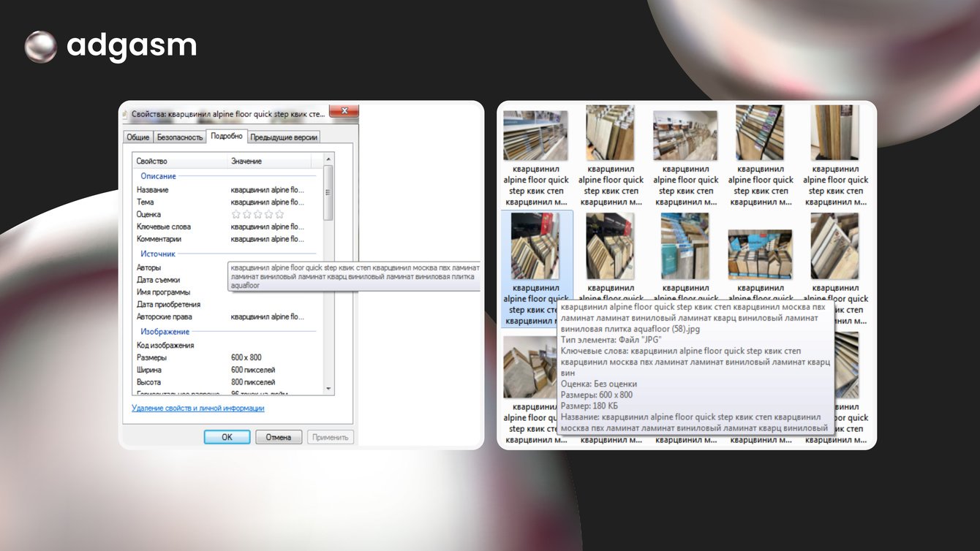The image size is (980, 551).
Task: Click the Имя программы property row
Action: coord(163,292)
